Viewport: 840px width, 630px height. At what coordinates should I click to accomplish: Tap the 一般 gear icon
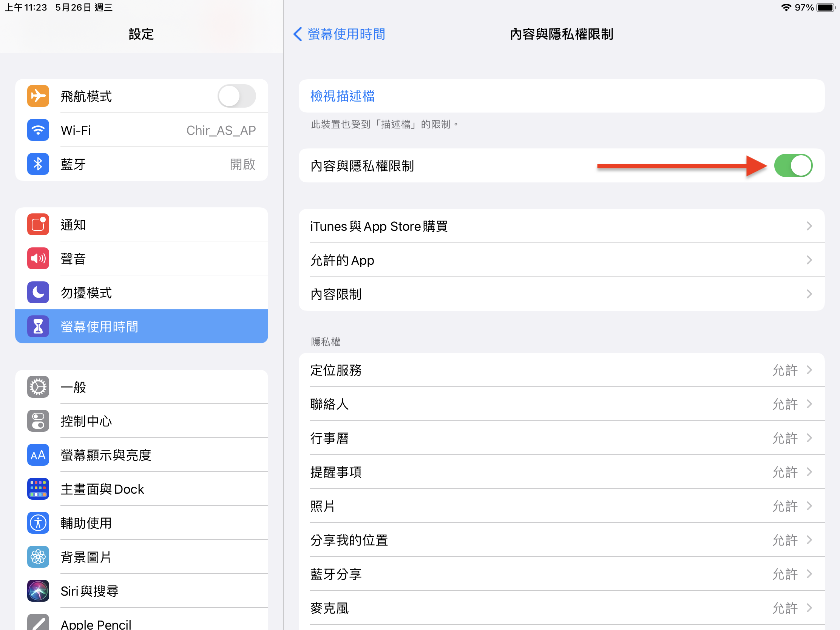38,387
